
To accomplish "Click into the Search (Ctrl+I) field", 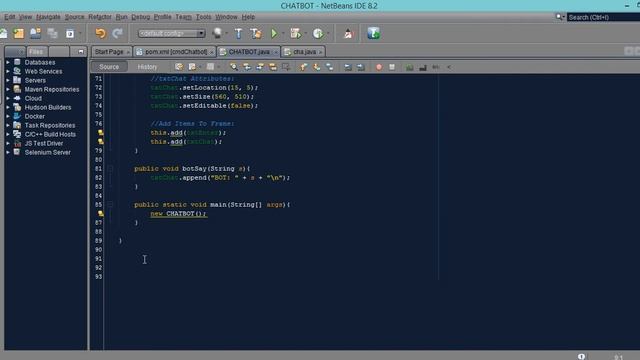I will [x=603, y=17].
